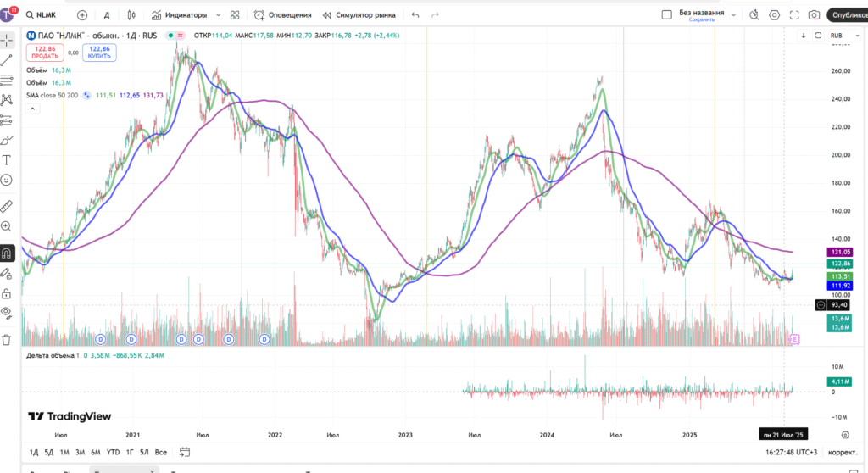
Task: Open time axis settings gear icon
Action: (x=845, y=435)
